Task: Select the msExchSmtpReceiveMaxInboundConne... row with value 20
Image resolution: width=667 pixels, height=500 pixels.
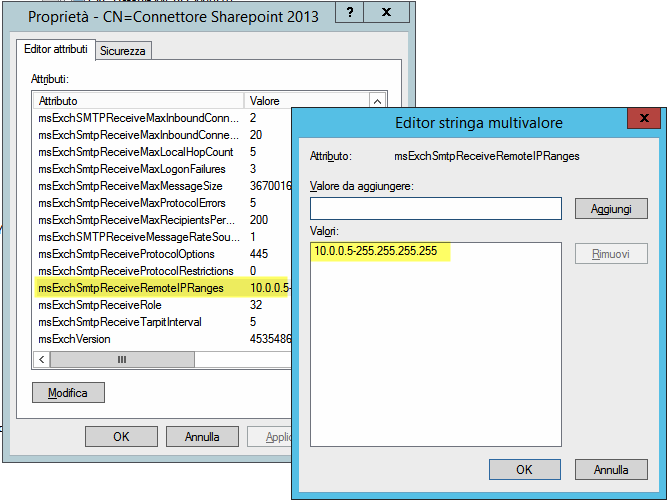Action: click(x=162, y=135)
